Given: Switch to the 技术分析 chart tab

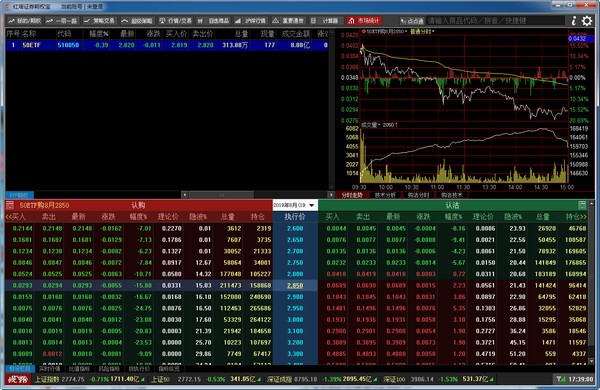Looking at the screenshot, I should (x=385, y=195).
